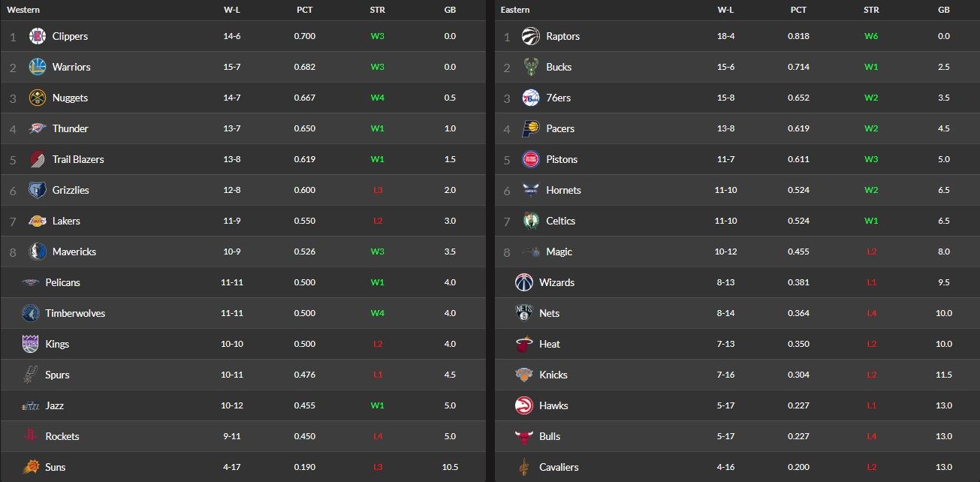Click the 76ers team logo
980x482 pixels.
point(531,98)
